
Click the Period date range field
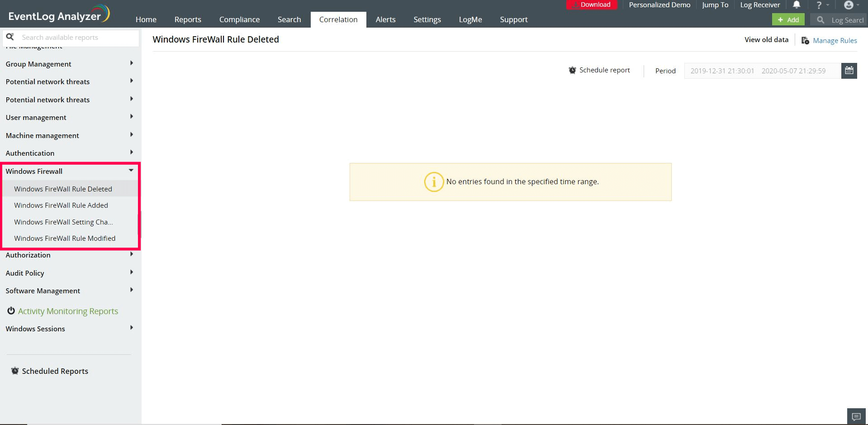tap(763, 71)
